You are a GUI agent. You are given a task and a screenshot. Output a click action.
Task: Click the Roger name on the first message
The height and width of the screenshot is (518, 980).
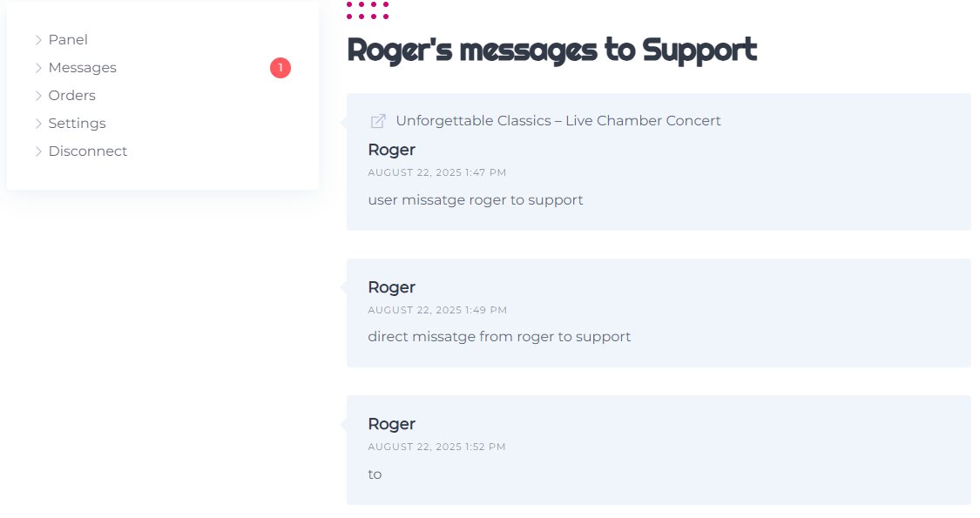[x=391, y=150]
